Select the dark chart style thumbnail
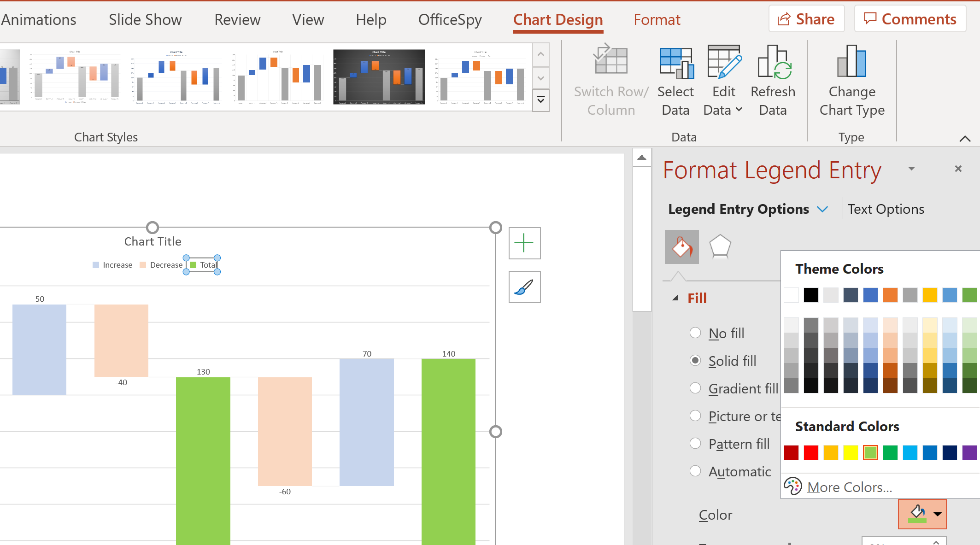 coord(379,76)
